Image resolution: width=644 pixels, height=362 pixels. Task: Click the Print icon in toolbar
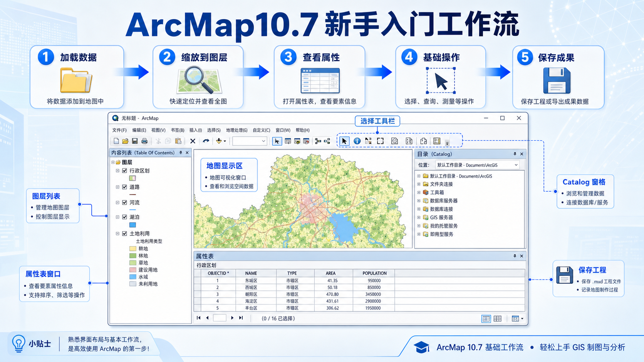coord(144,141)
